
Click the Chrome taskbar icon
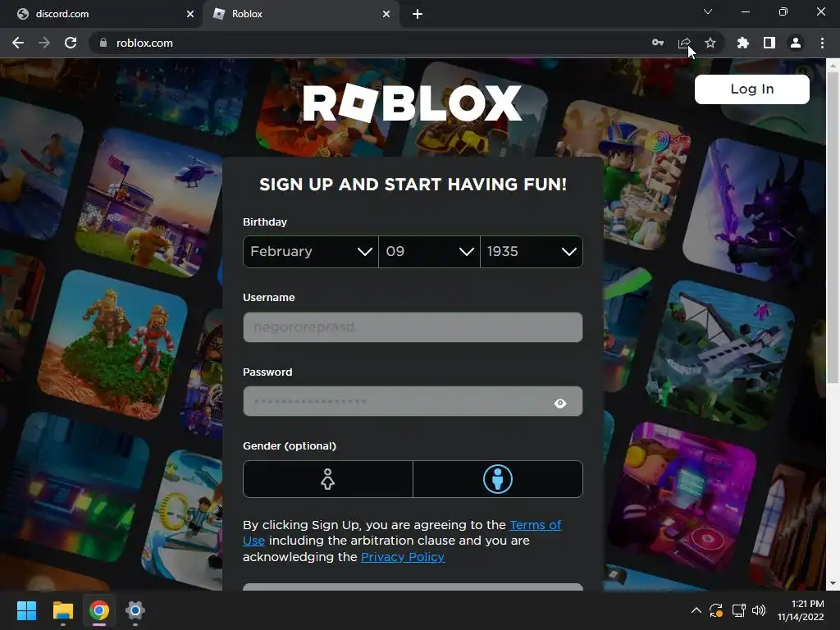pos(99,610)
